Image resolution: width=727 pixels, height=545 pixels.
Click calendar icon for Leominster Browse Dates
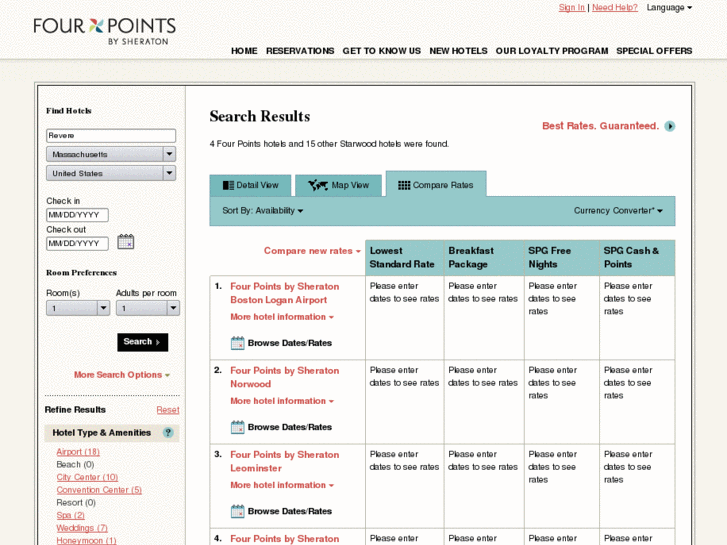(x=237, y=511)
